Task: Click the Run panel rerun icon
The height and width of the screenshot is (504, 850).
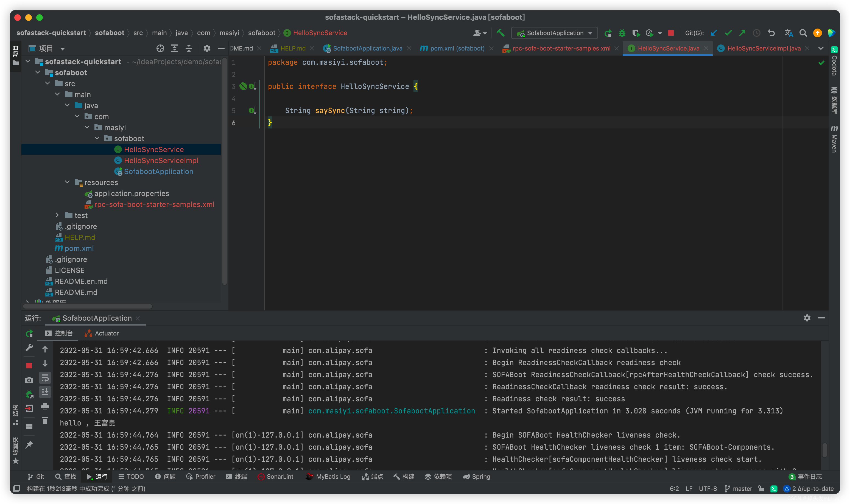Action: tap(29, 334)
